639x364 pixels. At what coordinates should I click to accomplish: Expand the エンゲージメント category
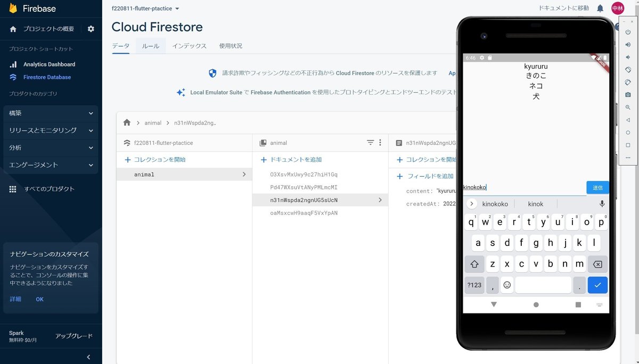click(51, 165)
